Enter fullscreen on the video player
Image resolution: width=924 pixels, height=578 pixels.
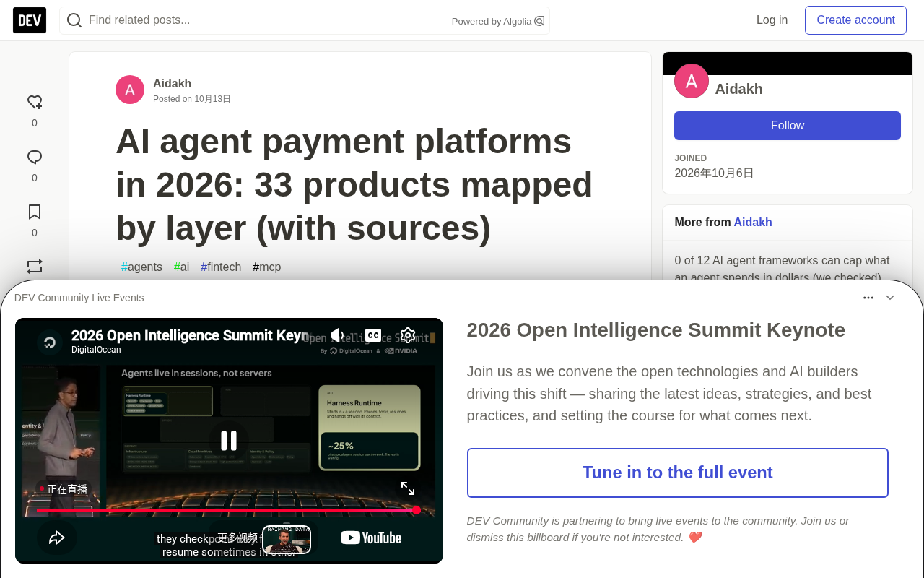pyautogui.click(x=408, y=489)
